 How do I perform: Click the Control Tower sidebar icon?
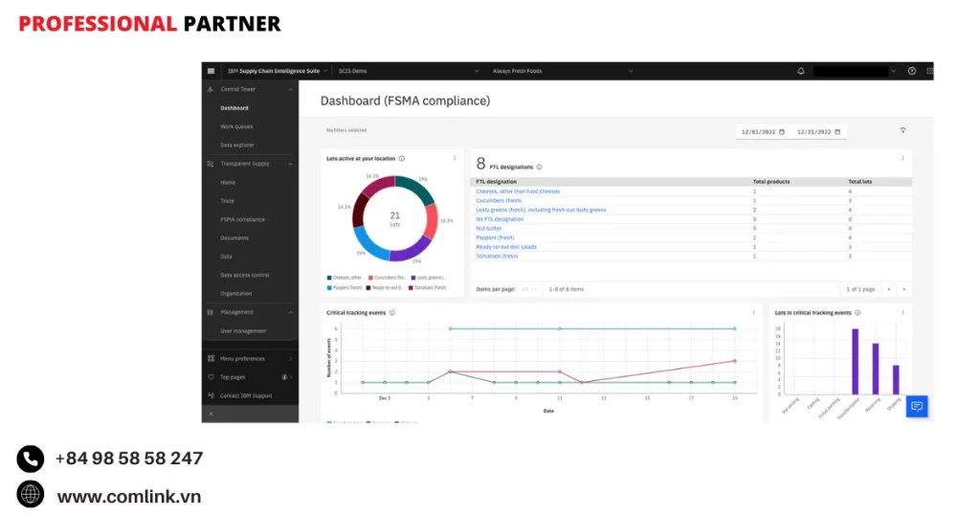[x=210, y=89]
